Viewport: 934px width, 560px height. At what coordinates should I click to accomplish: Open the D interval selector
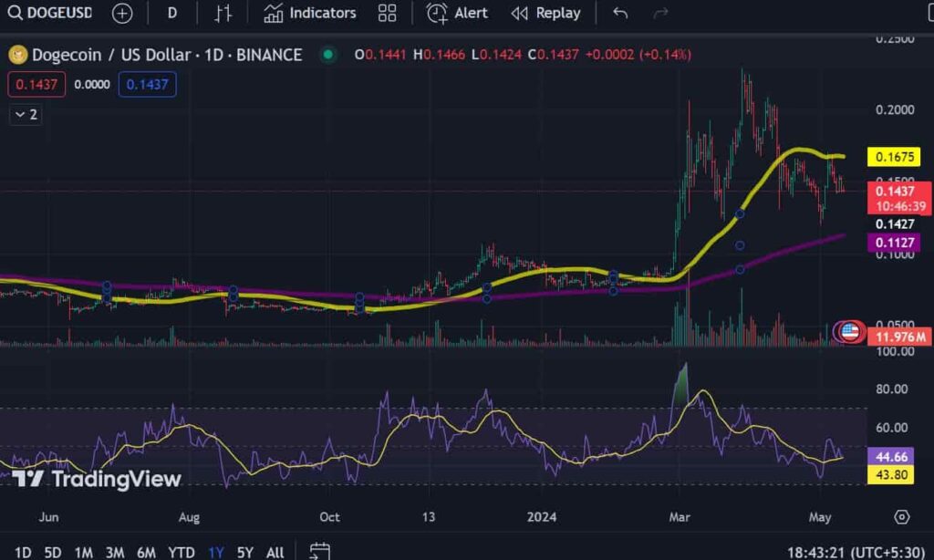pyautogui.click(x=172, y=13)
